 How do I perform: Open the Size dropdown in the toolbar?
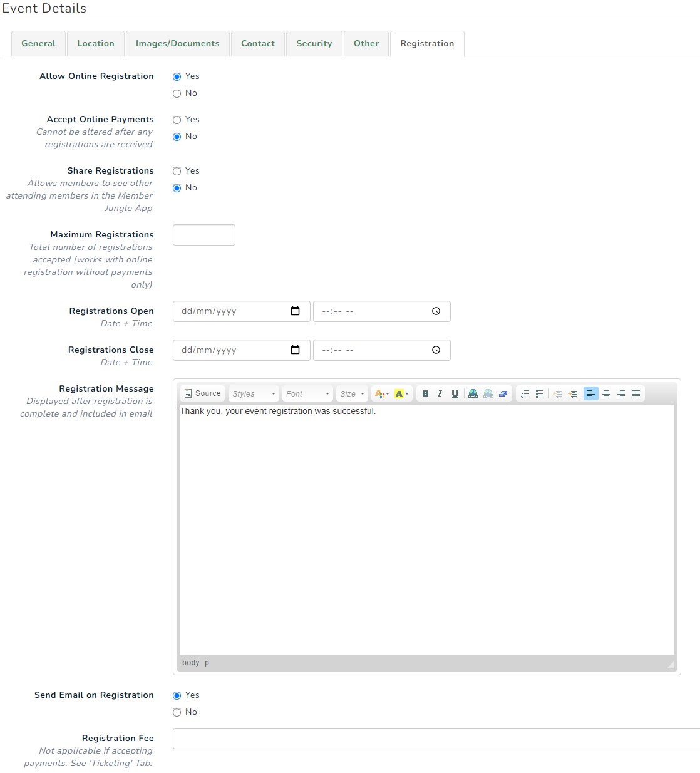[x=351, y=393]
